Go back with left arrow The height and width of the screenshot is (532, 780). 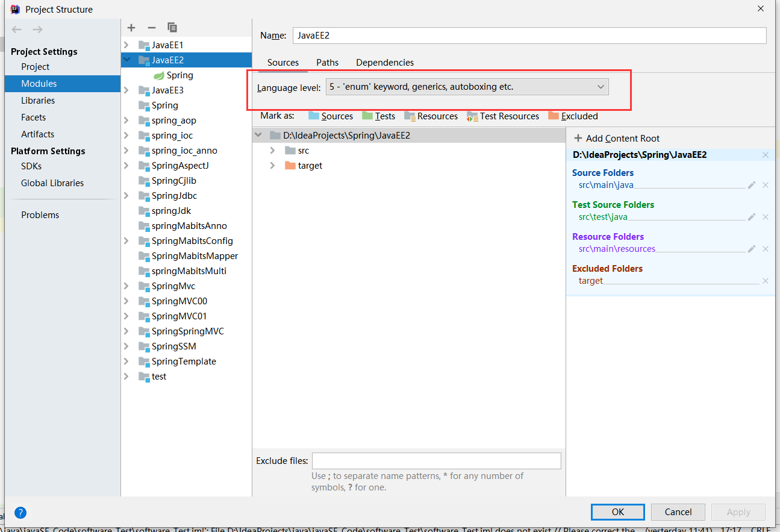point(17,30)
